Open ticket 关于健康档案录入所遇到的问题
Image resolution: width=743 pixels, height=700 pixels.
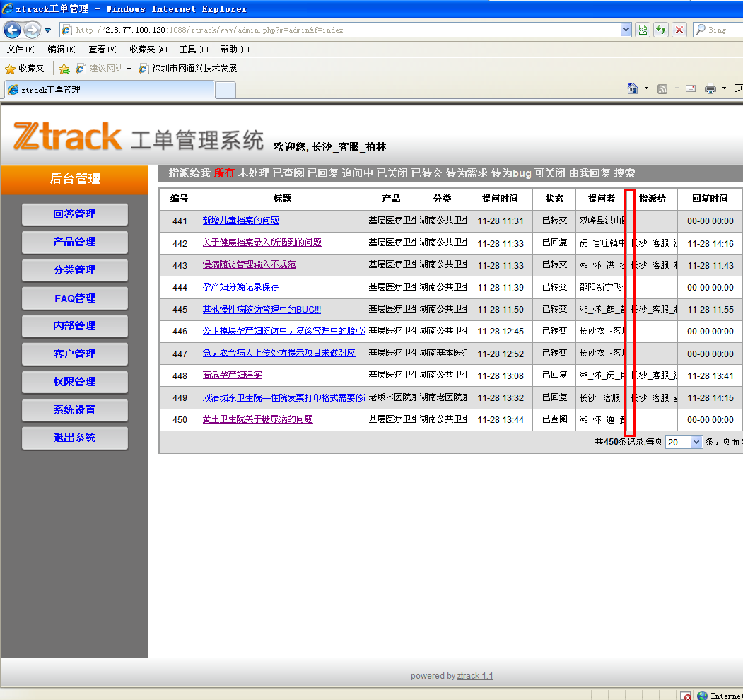point(262,243)
